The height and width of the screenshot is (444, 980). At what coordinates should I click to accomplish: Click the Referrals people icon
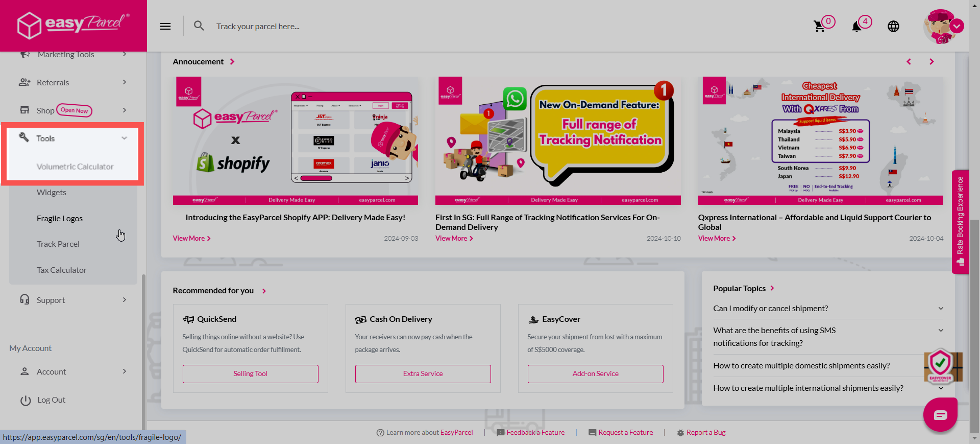24,82
